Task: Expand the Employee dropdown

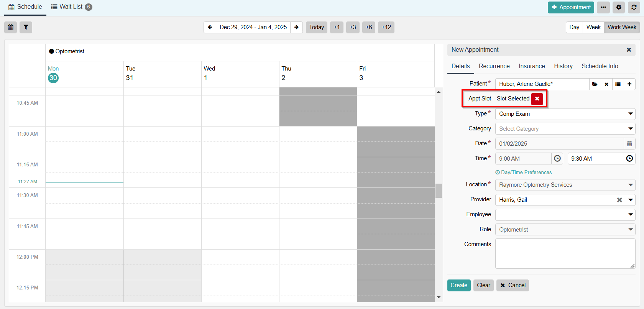Action: coord(630,215)
